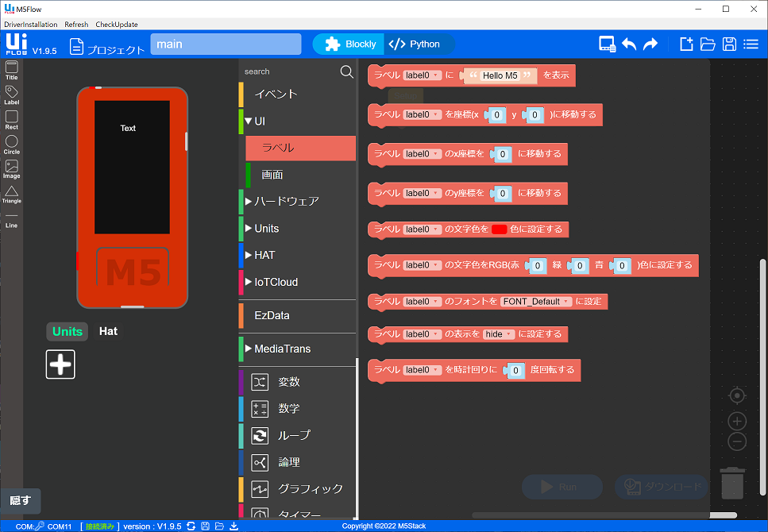Open the 変数 category

(297, 382)
